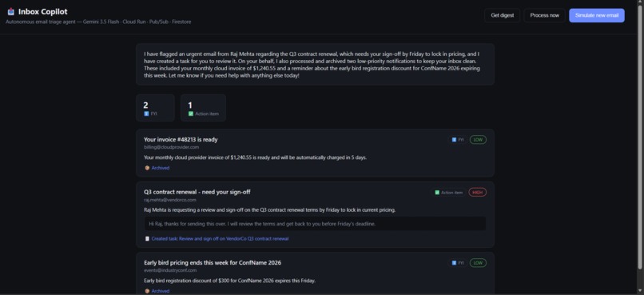This screenshot has width=644, height=295.
Task: Click the FYI label on the invoice email
Action: 461,140
